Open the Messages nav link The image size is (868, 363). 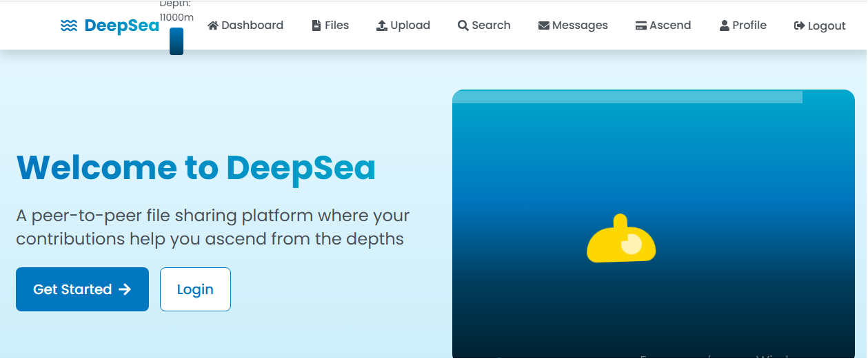pos(573,25)
